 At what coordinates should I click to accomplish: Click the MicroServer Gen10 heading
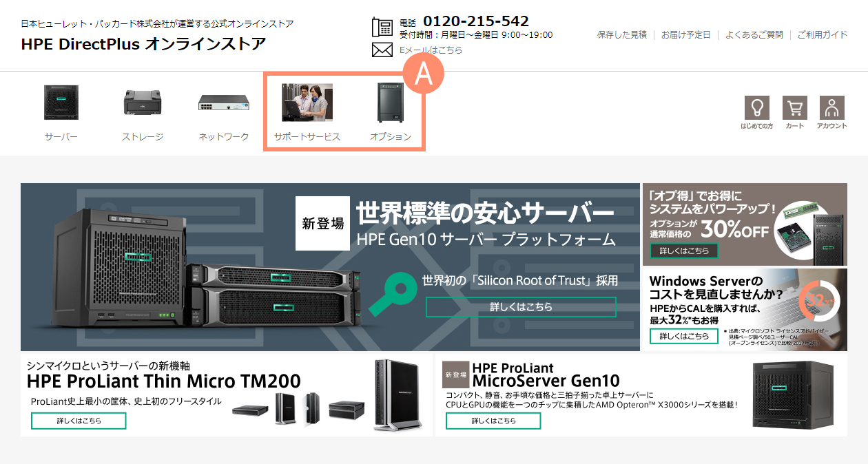click(546, 380)
